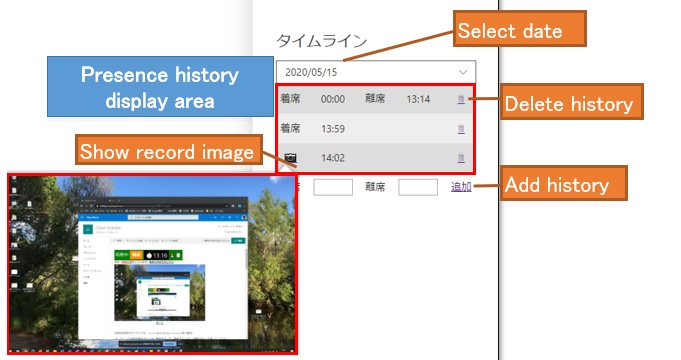Screen dimensions: 681x360
Task: Click the chevron arrow of the date selector
Action: 463,72
